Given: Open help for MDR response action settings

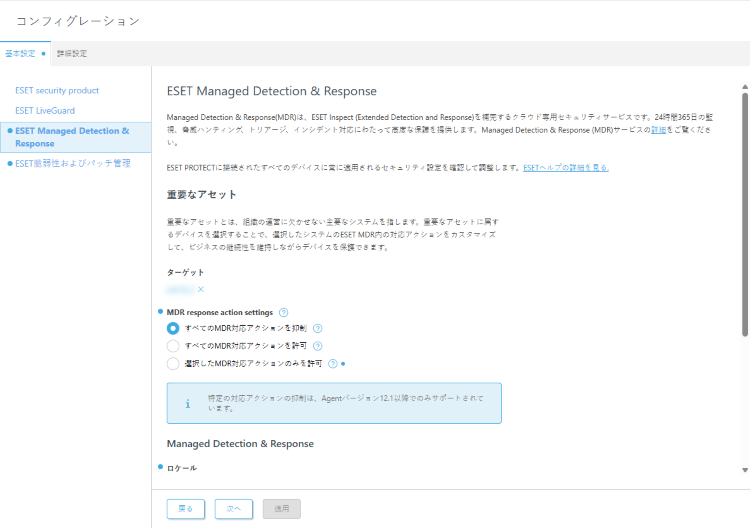Looking at the screenshot, I should coord(284,312).
